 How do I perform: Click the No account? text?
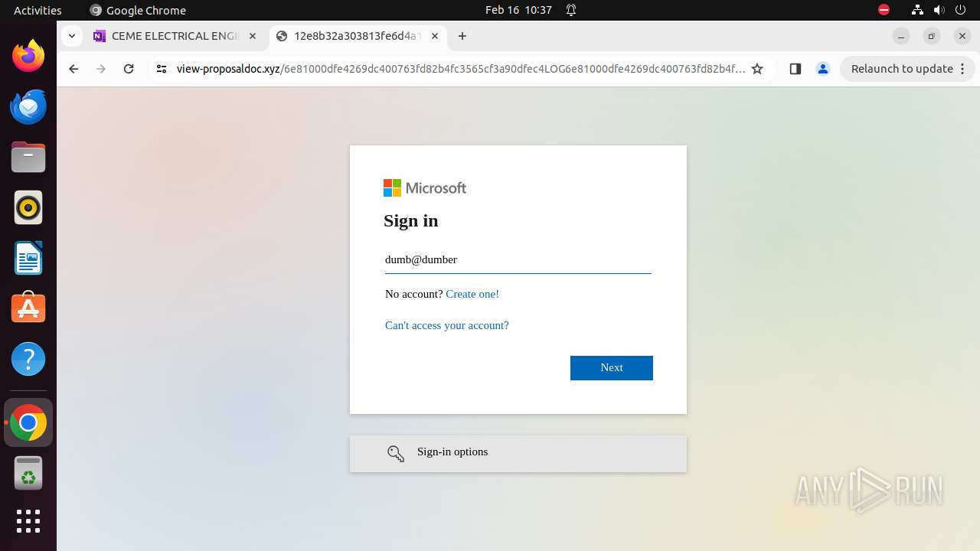point(414,294)
